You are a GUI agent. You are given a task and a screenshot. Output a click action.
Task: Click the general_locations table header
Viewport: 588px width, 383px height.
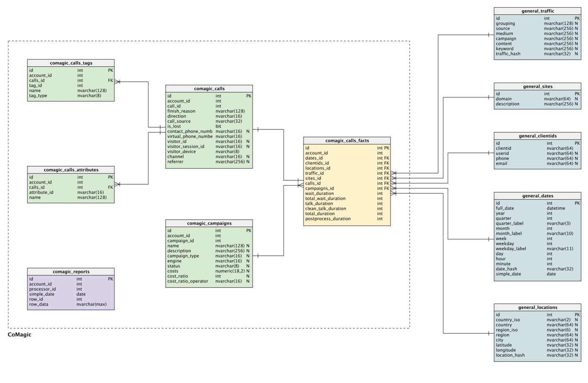pos(538,307)
